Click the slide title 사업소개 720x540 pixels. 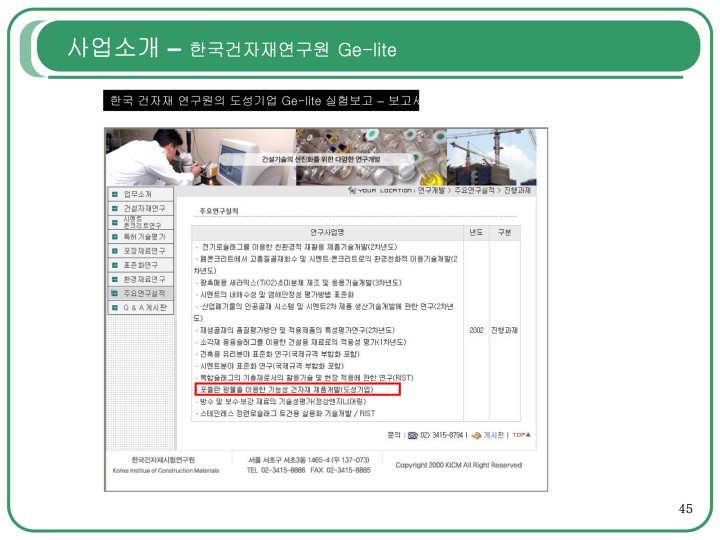(114, 47)
